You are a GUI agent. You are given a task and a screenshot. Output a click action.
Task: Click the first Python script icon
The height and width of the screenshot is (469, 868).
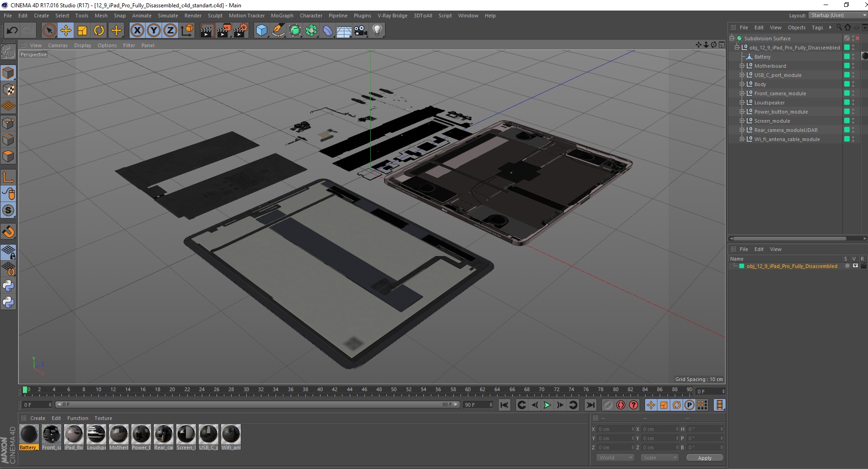(8, 286)
